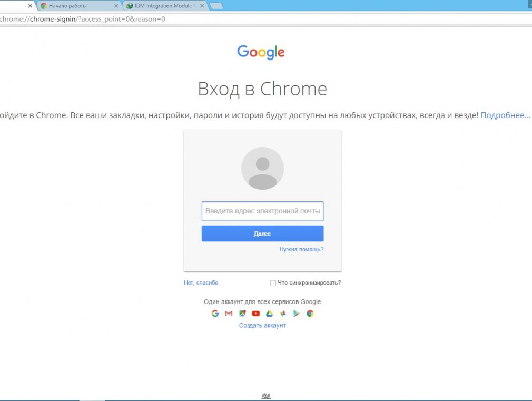Open the Нужна помощь? link
The image size is (532, 401).
tap(301, 249)
